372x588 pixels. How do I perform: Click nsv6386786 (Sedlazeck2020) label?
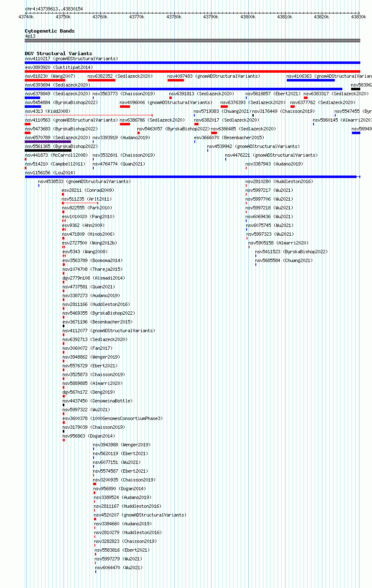click(152, 120)
